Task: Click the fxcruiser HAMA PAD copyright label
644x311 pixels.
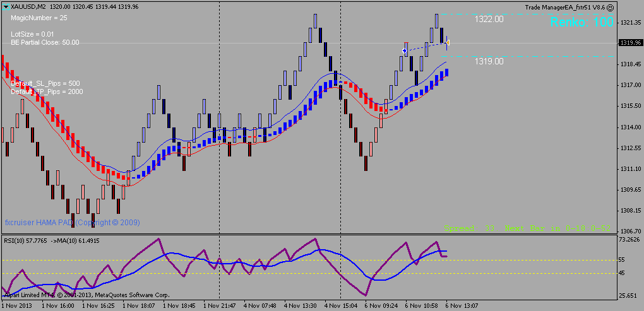Action: [x=72, y=223]
